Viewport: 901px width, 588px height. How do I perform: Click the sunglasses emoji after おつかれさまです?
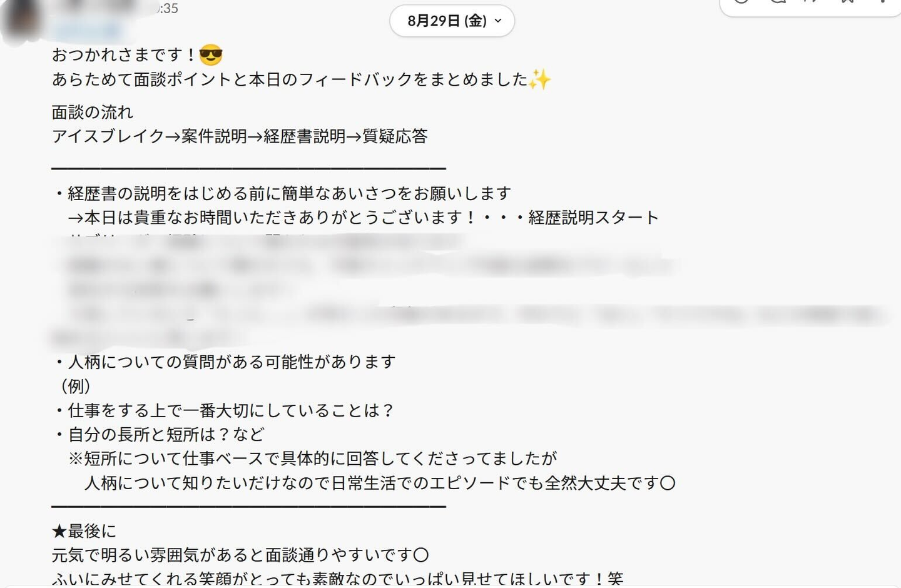211,55
